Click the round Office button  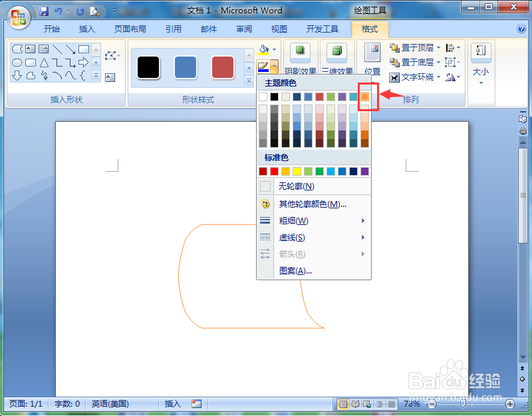pyautogui.click(x=19, y=17)
